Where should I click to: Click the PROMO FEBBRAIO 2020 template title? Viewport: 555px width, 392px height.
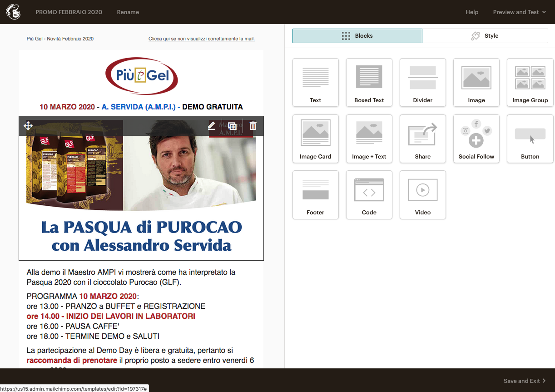[69, 12]
